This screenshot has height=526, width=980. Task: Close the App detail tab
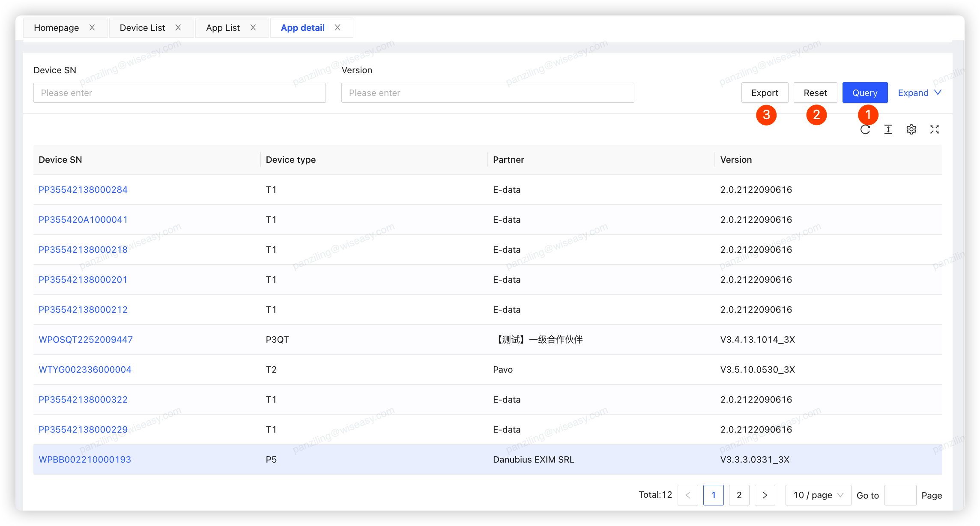tap(338, 27)
